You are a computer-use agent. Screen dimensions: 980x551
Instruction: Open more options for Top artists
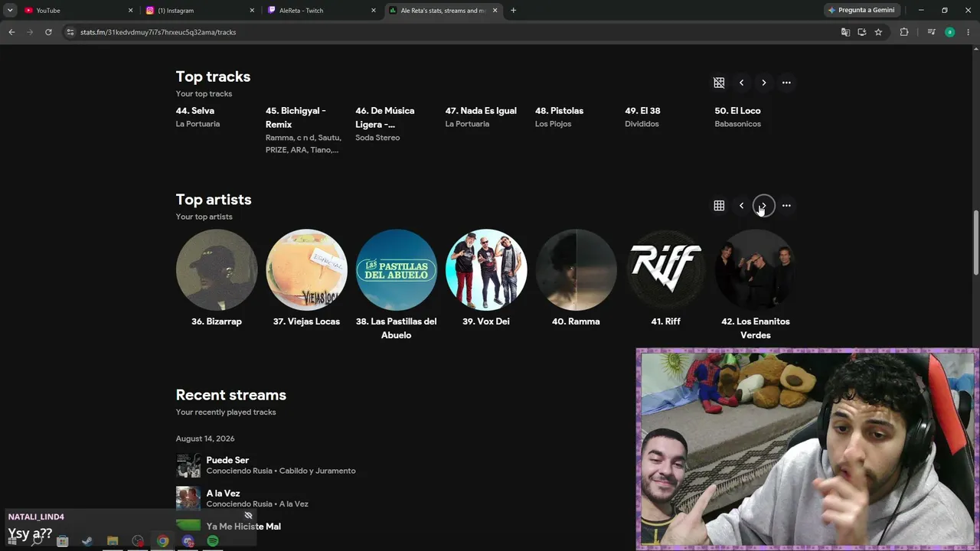(786, 206)
